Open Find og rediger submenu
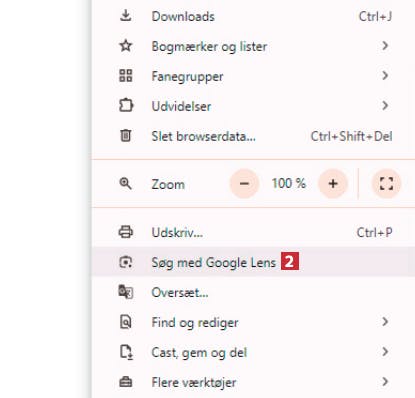 [253, 322]
